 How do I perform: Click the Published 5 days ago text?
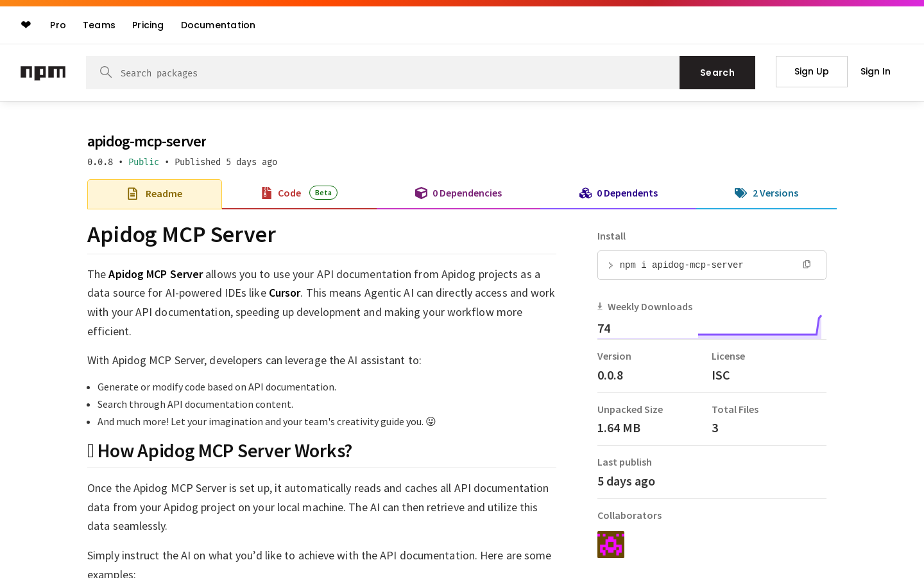pyautogui.click(x=226, y=162)
